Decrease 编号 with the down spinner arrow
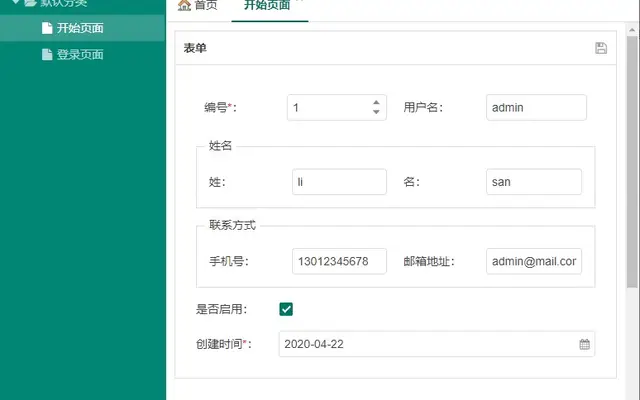The width and height of the screenshot is (640, 400). coord(376,112)
